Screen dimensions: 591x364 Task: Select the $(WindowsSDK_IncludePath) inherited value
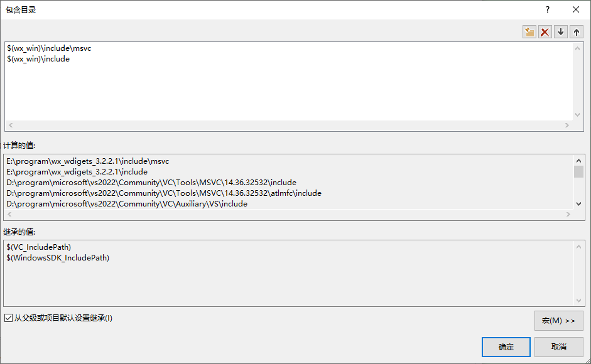58,258
